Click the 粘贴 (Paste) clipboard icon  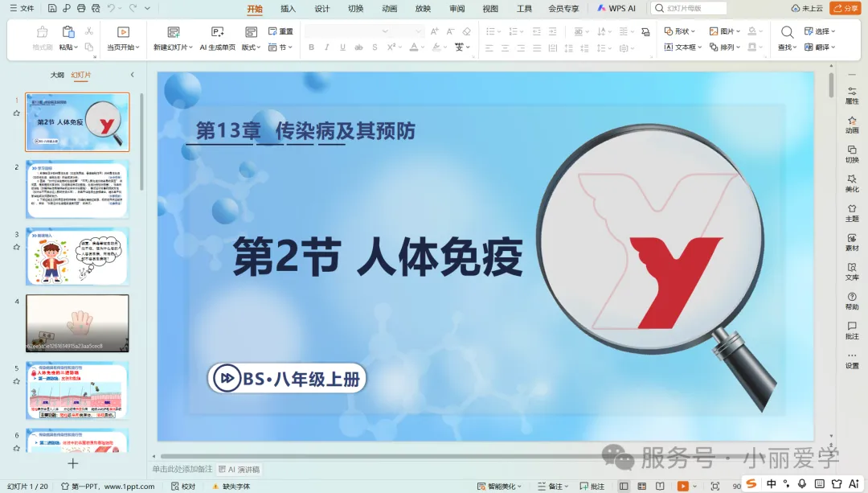coord(68,31)
